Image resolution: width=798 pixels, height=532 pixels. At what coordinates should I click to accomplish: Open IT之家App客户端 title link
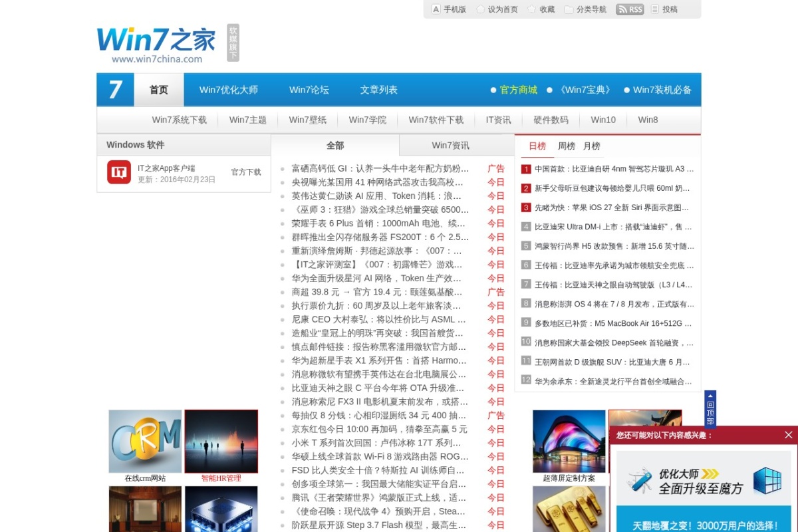tap(166, 168)
